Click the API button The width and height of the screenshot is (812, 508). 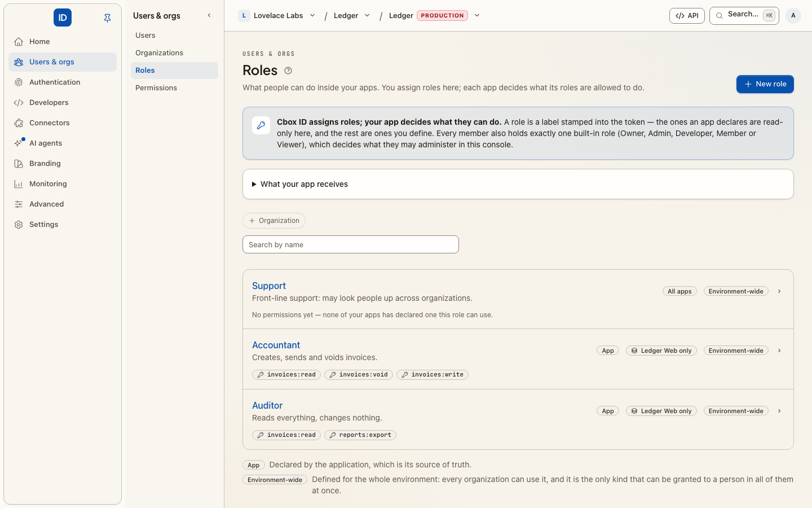(687, 16)
